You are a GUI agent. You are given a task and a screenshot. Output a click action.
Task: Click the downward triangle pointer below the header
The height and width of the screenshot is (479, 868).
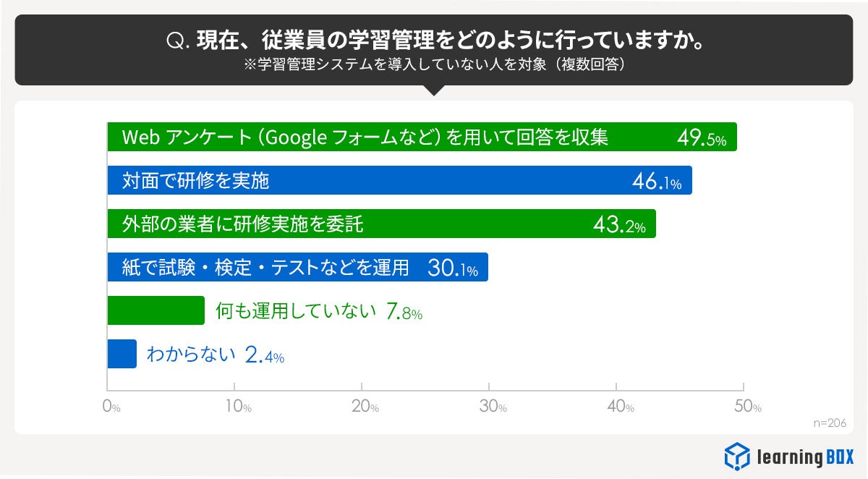tap(434, 90)
